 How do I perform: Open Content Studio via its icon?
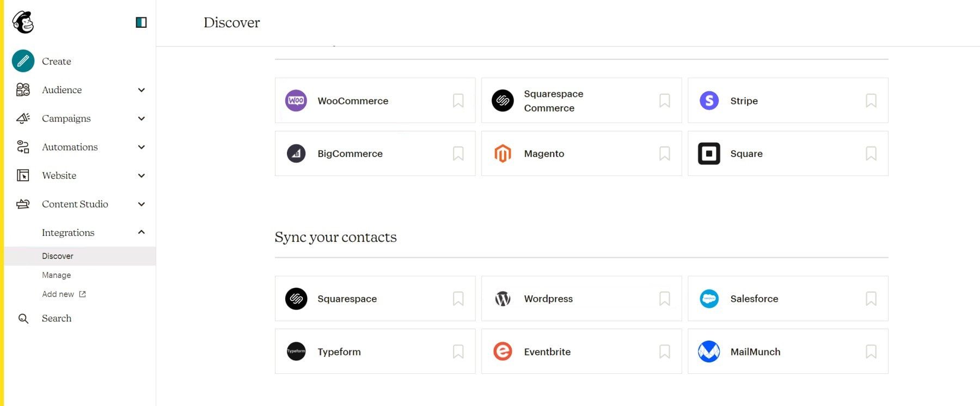(x=22, y=204)
